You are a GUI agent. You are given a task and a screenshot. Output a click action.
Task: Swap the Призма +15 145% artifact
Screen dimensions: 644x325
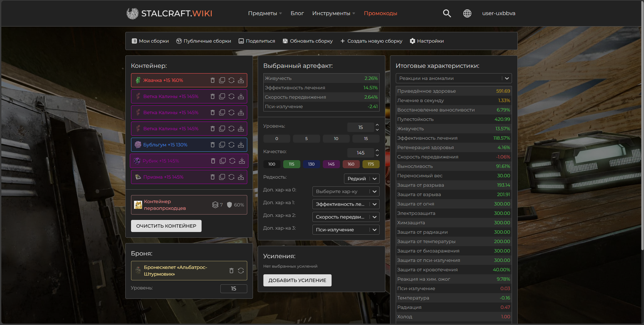point(231,177)
